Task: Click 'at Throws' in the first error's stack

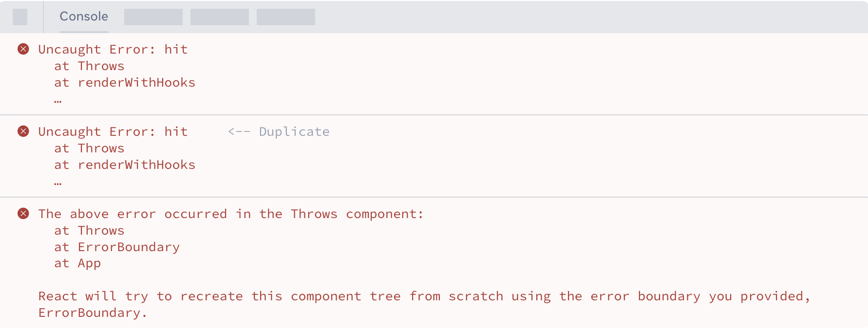Action: coord(89,66)
